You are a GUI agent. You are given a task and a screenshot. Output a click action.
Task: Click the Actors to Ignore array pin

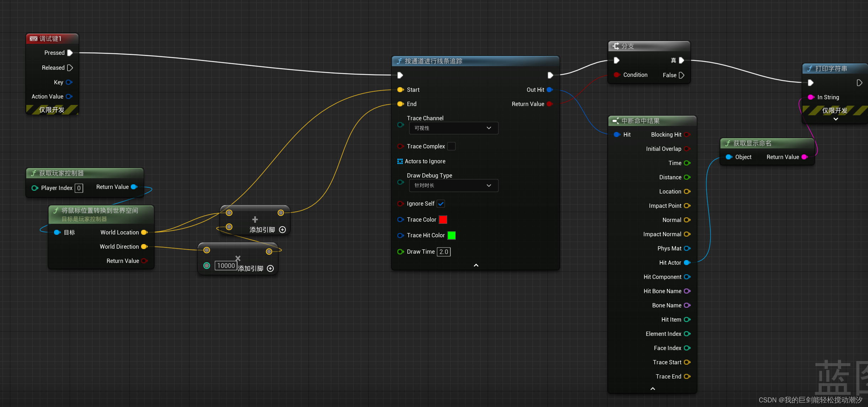pyautogui.click(x=400, y=161)
